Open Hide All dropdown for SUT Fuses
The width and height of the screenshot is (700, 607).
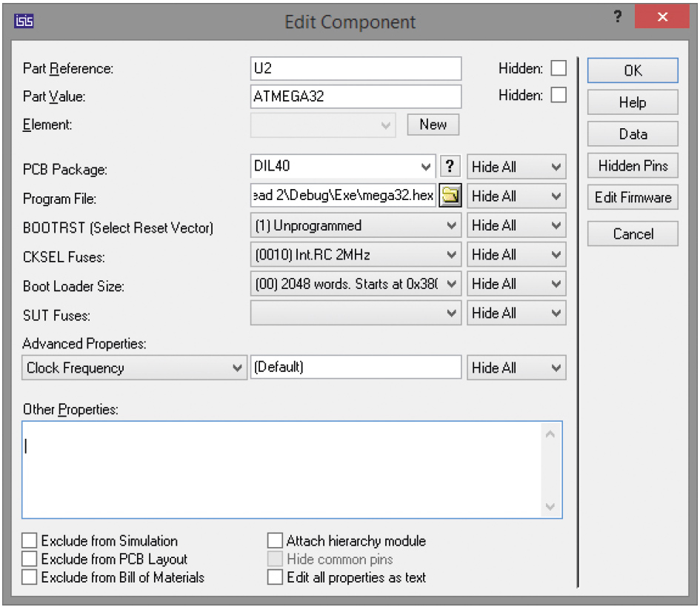(x=516, y=313)
